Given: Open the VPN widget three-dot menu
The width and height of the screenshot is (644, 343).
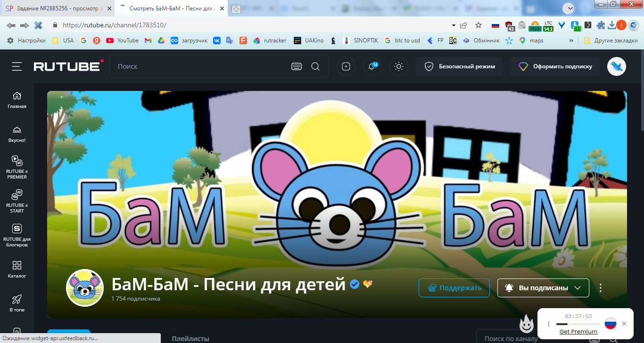Looking at the screenshot, I should (x=548, y=324).
